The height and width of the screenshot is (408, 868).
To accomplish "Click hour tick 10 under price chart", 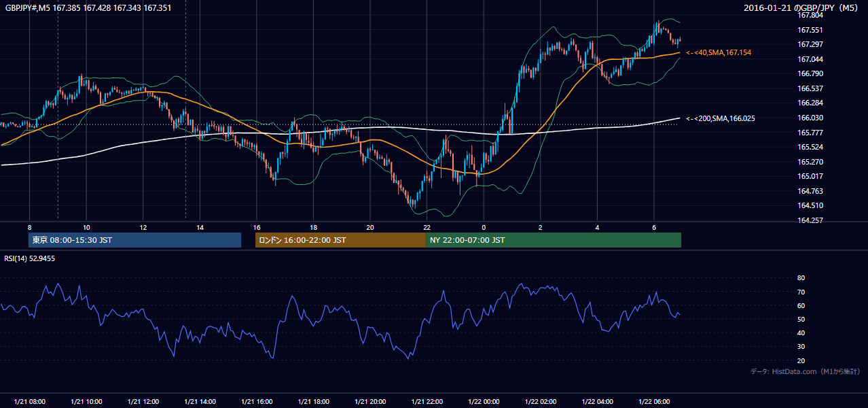I will pos(86,227).
